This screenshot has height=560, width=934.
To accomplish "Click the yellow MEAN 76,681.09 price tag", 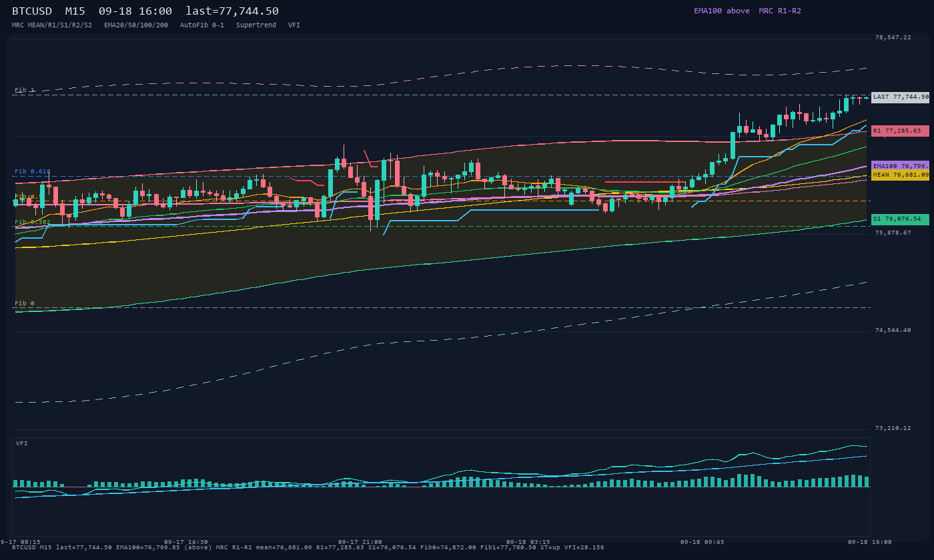I will tap(900, 175).
